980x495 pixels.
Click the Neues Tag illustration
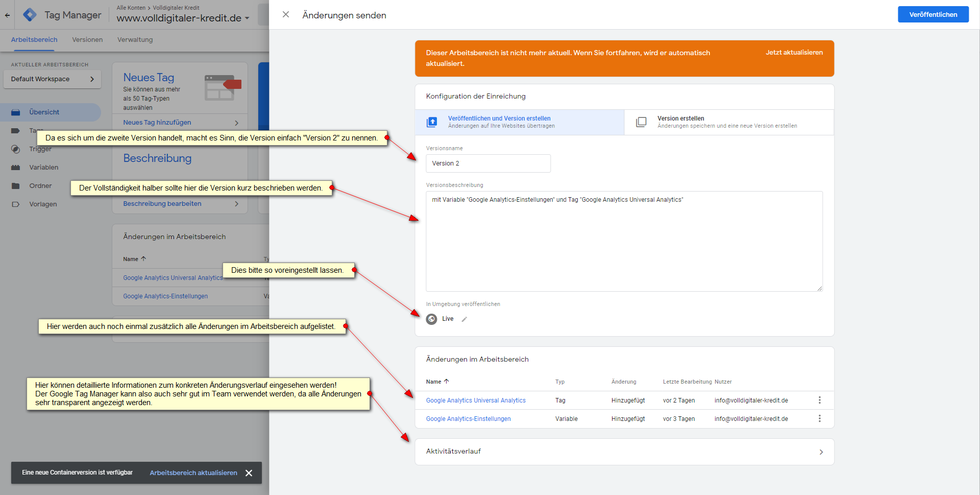point(223,87)
